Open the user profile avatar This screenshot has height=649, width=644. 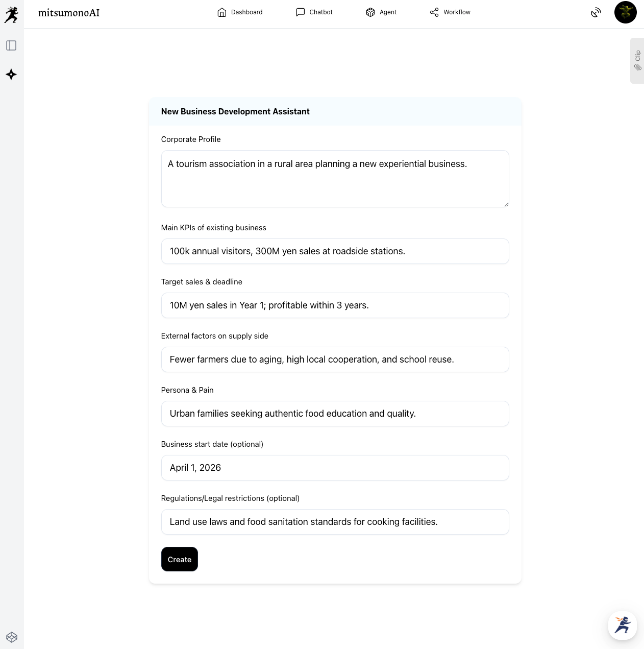coord(625,12)
